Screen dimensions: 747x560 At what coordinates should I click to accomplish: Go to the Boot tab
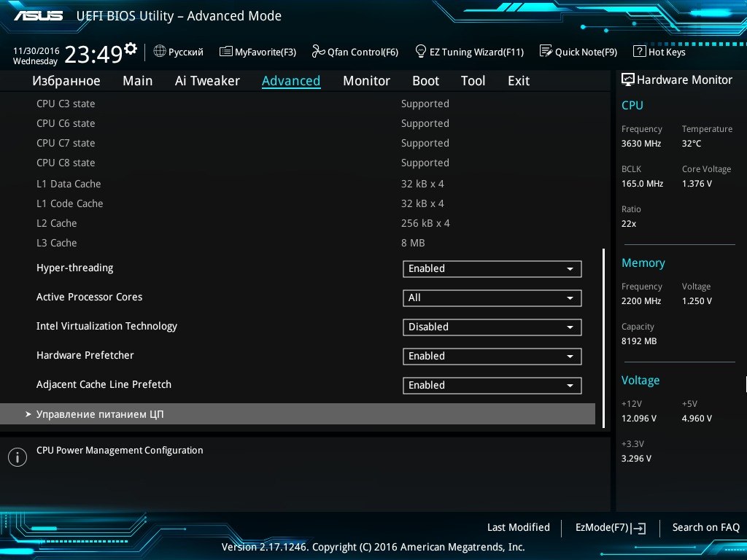tap(425, 81)
